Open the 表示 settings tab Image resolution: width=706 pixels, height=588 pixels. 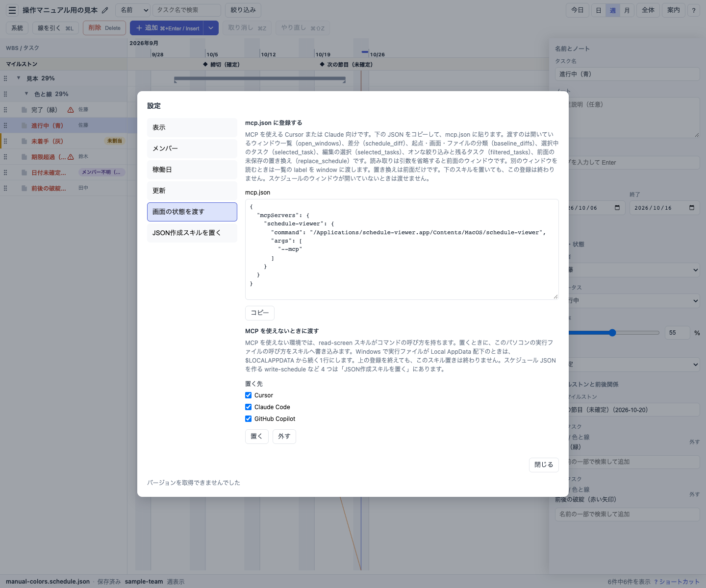coord(192,127)
